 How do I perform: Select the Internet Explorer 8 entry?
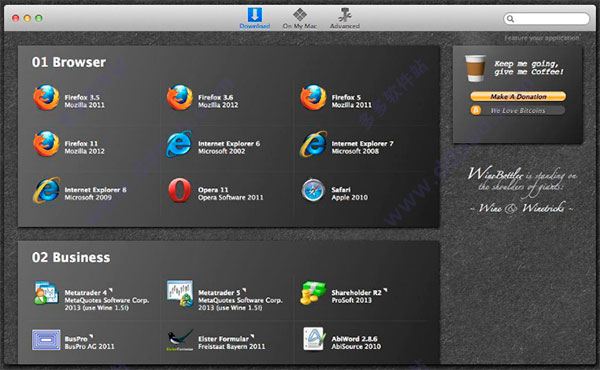[x=80, y=190]
